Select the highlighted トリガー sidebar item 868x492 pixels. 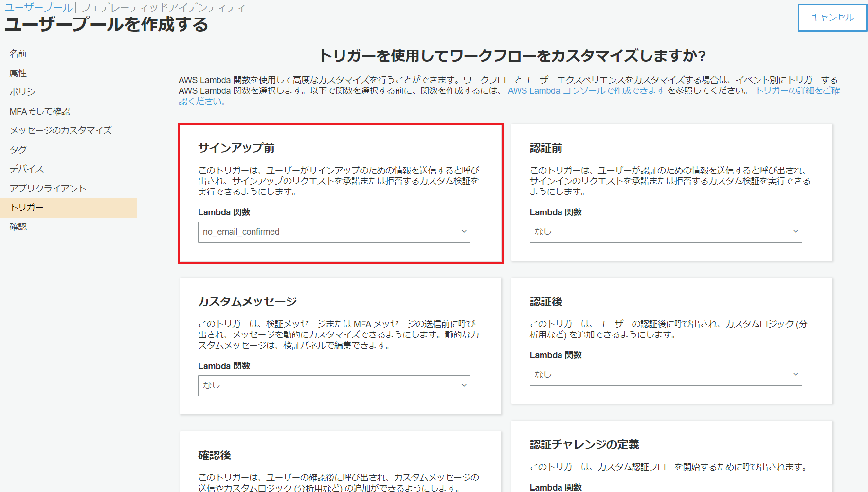tap(27, 208)
